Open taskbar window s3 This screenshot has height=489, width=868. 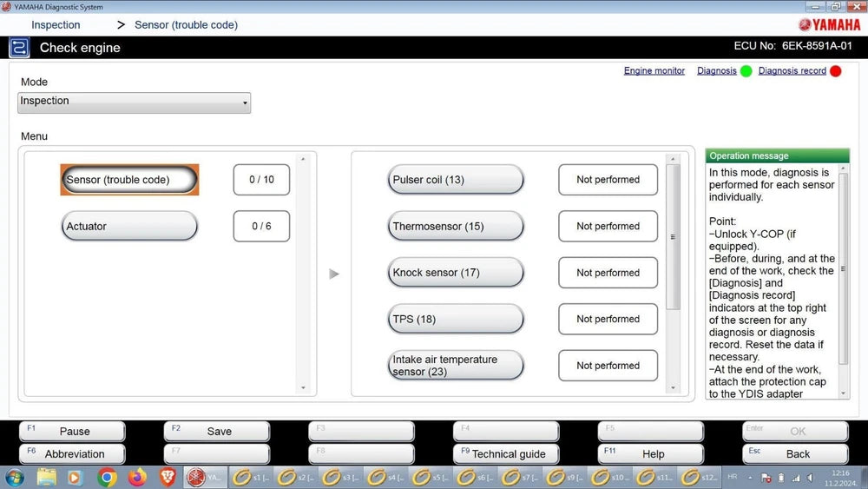pos(340,477)
